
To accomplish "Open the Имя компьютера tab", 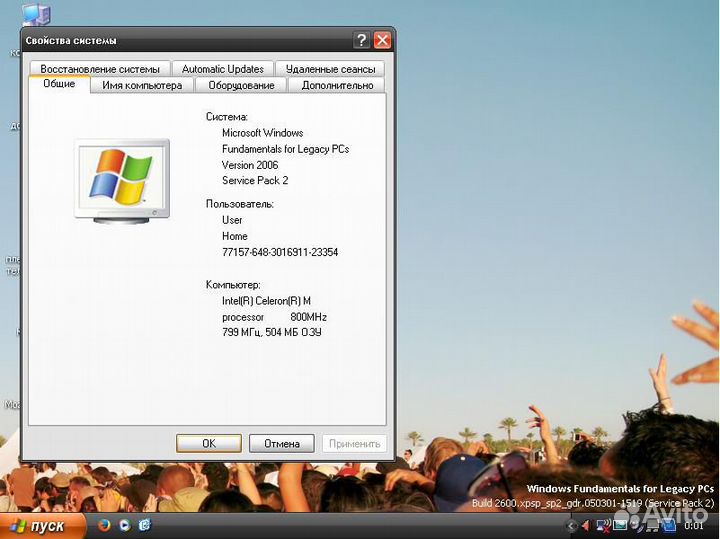I will [x=142, y=85].
